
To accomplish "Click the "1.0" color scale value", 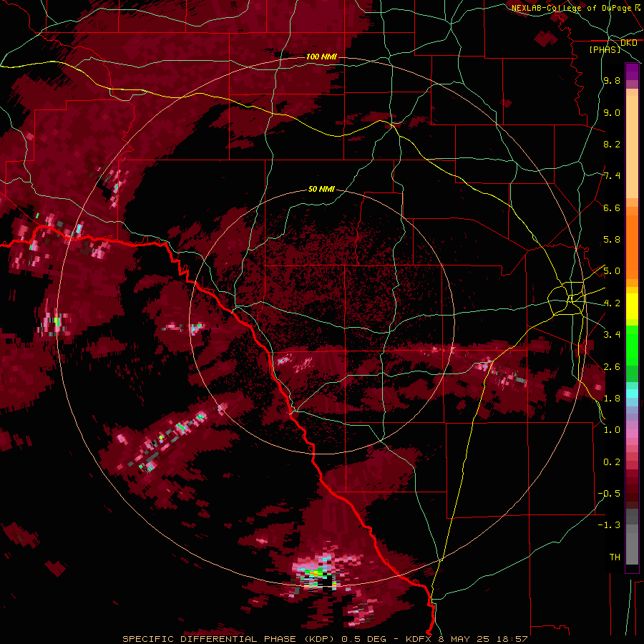I will pos(612,430).
